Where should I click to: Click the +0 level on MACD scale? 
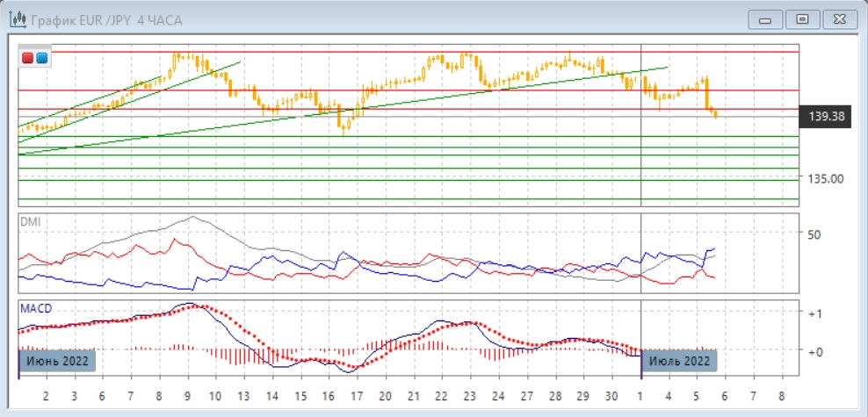(814, 351)
